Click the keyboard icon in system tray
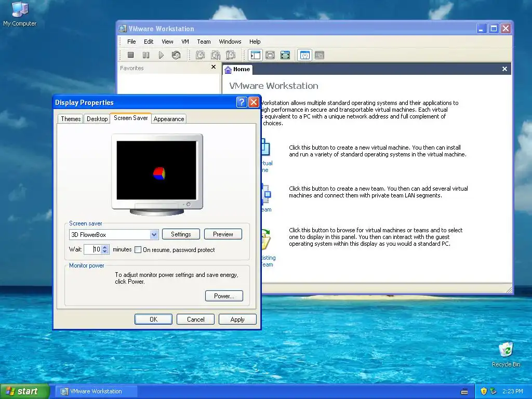This screenshot has height=399, width=532. pyautogui.click(x=464, y=392)
